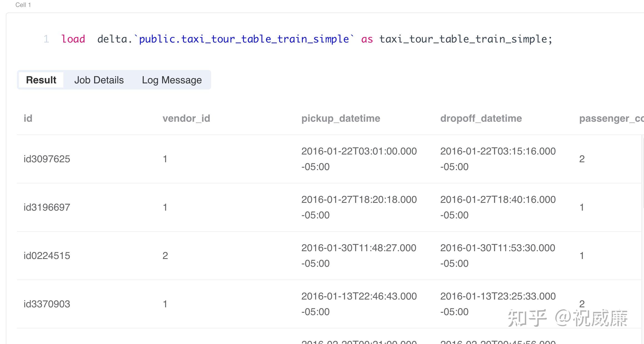Click the 'as' keyword in the code
This screenshot has height=344, width=644.
pyautogui.click(x=367, y=39)
